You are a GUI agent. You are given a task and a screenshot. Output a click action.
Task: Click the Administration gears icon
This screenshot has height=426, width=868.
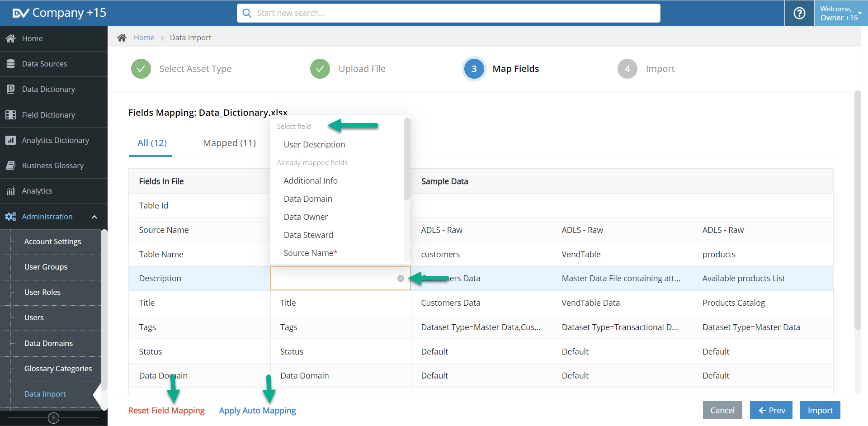click(x=11, y=217)
